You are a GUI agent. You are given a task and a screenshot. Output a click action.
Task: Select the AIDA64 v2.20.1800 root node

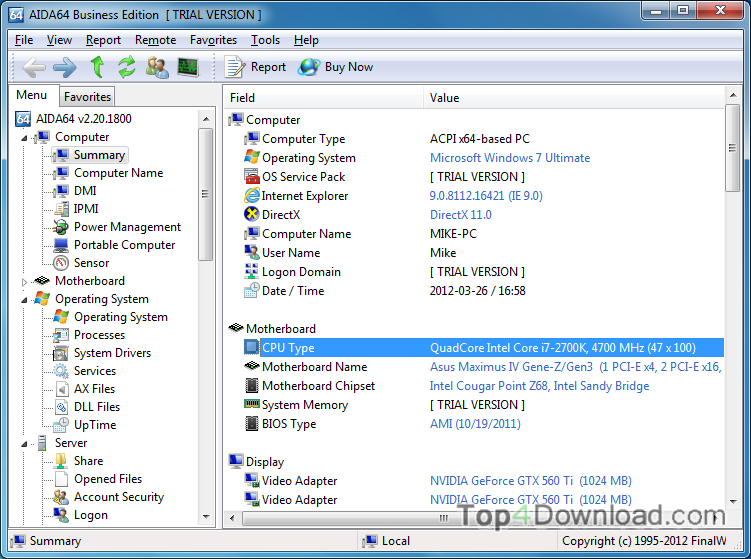point(83,119)
